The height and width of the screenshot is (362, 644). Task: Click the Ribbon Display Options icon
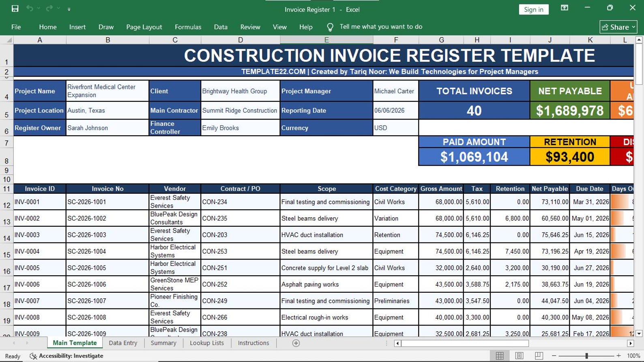[x=564, y=8]
